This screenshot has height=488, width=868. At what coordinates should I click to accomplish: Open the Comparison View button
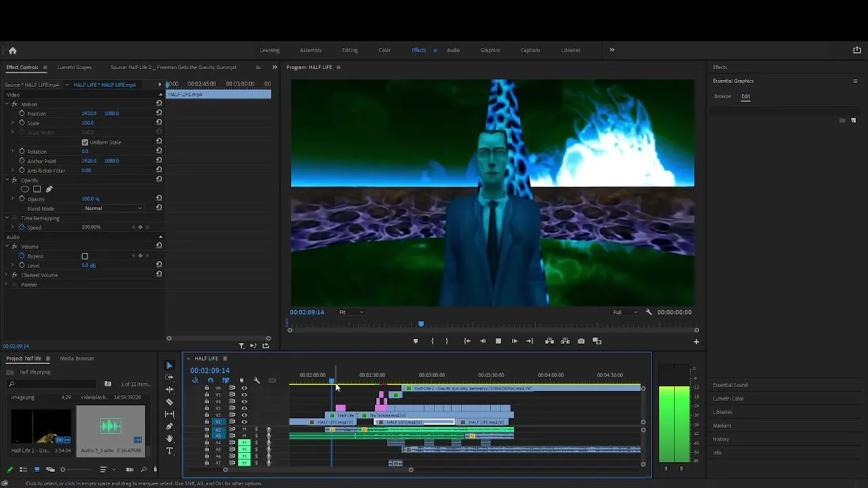(x=597, y=341)
